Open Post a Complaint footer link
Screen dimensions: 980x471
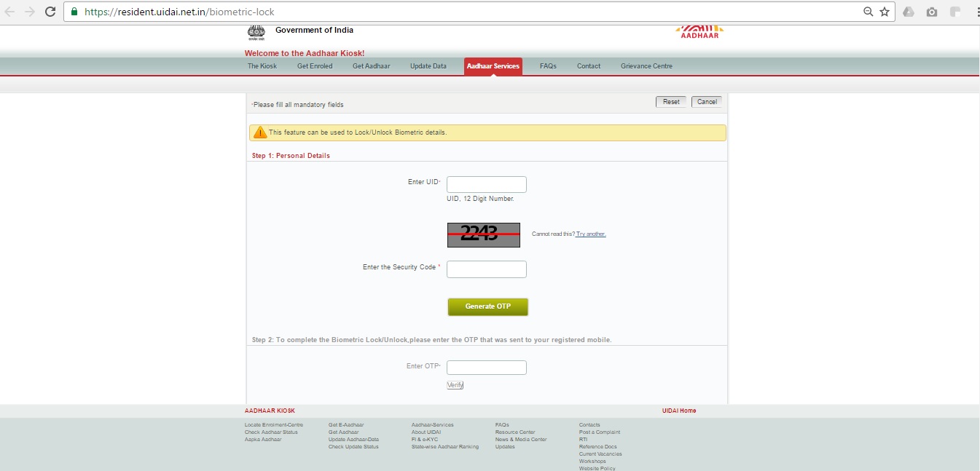[600, 432]
